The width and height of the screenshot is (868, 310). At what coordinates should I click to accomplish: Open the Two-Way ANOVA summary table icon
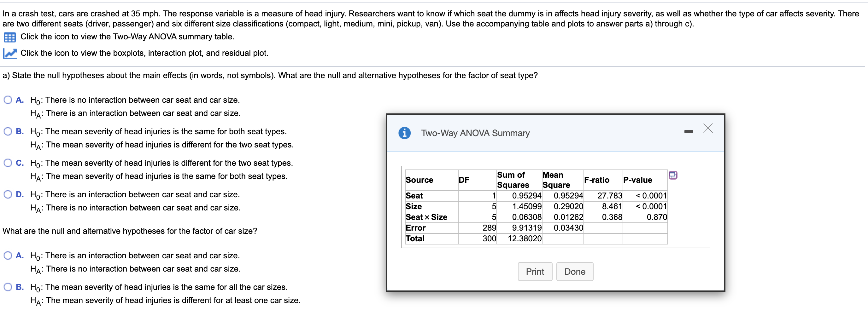(9, 37)
